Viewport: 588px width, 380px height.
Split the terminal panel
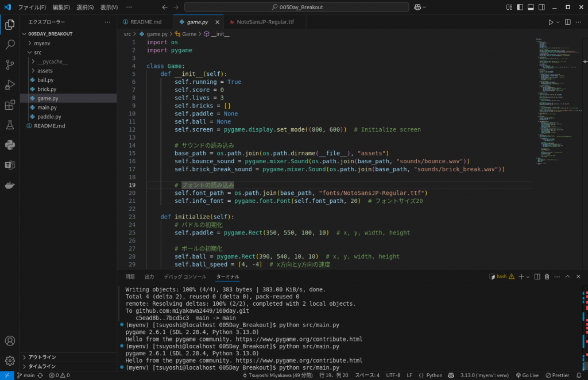[537, 277]
